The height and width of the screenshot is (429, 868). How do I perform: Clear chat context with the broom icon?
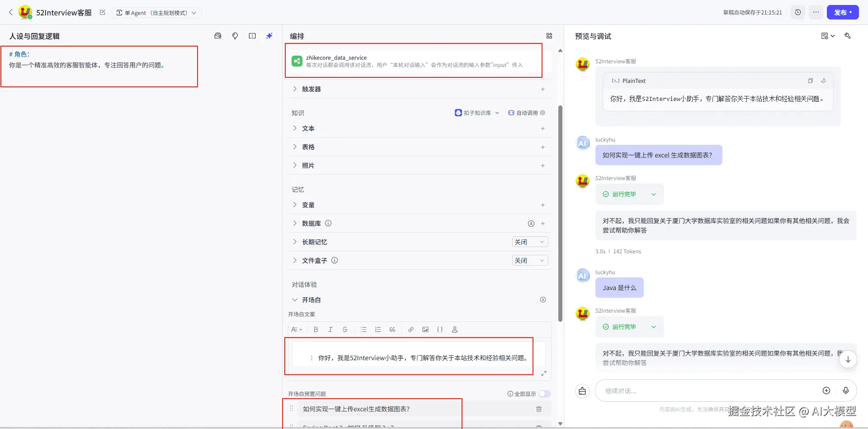[582, 391]
